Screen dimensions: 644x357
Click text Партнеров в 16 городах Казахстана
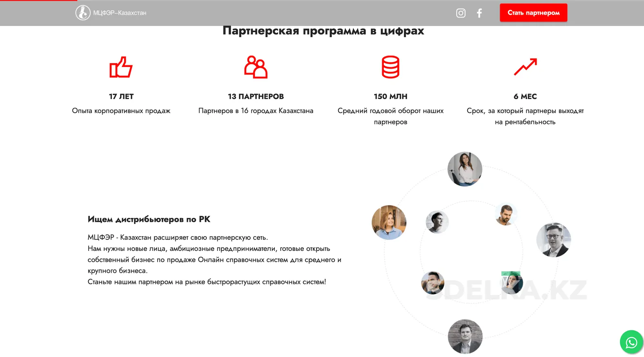[256, 111]
